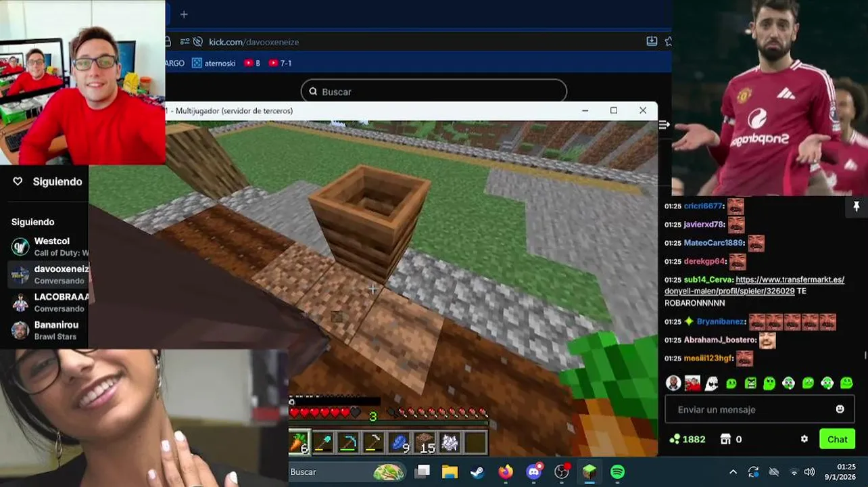
Task: Click username cricri6677 in chat
Action: (x=703, y=206)
